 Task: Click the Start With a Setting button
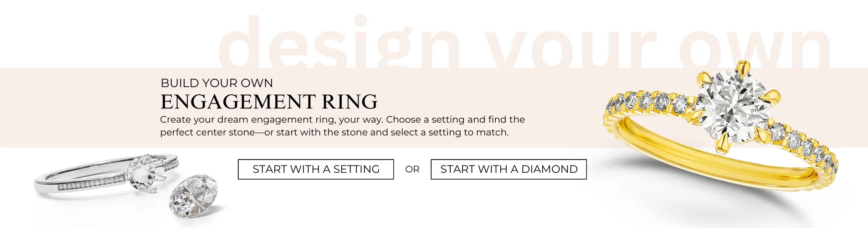pos(315,169)
